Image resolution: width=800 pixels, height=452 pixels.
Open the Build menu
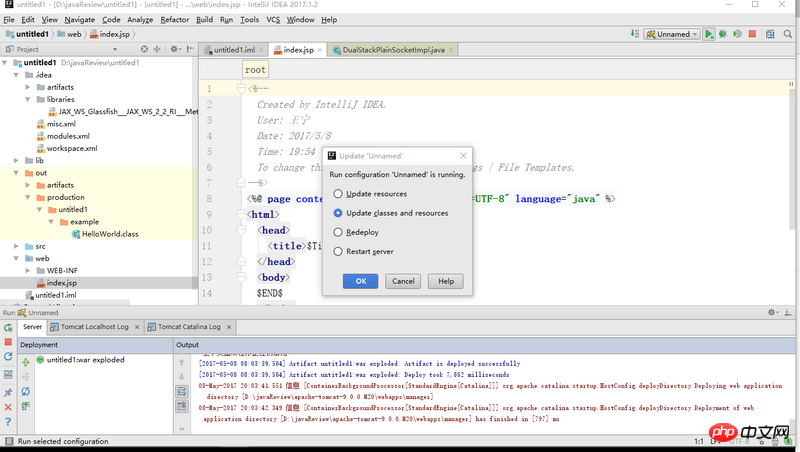click(x=204, y=19)
